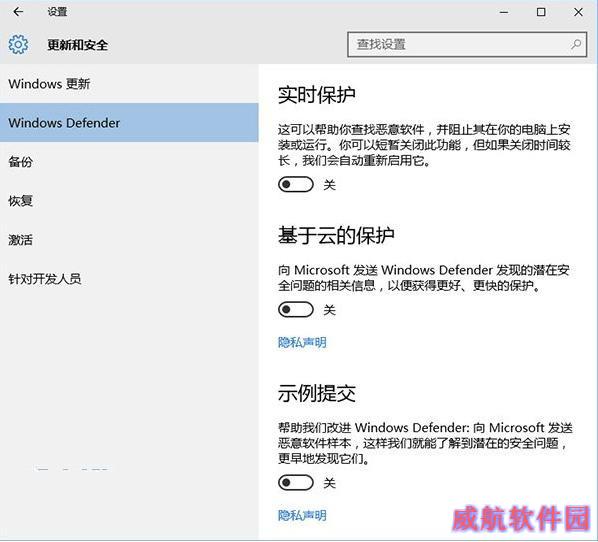The image size is (598, 542).
Task: Click the settings gear icon
Action: 18,45
